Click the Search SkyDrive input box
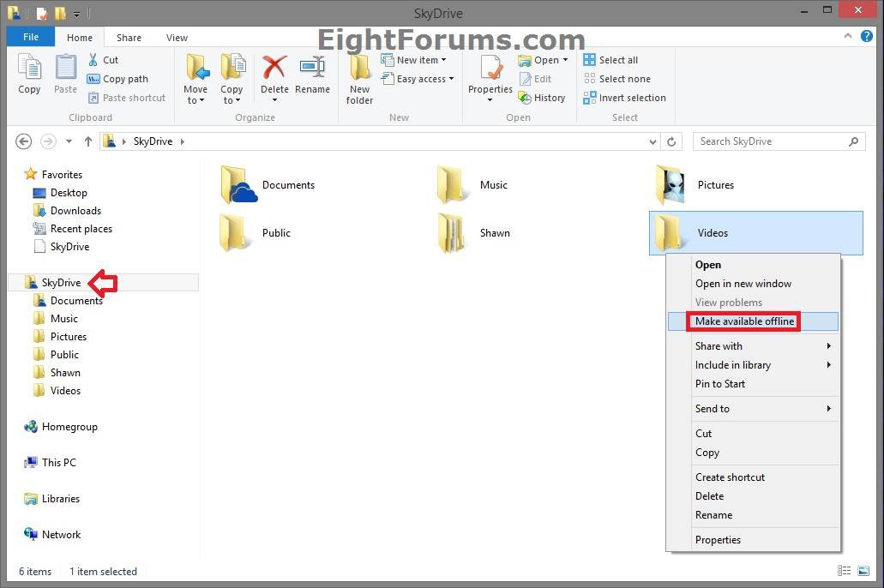 point(772,141)
